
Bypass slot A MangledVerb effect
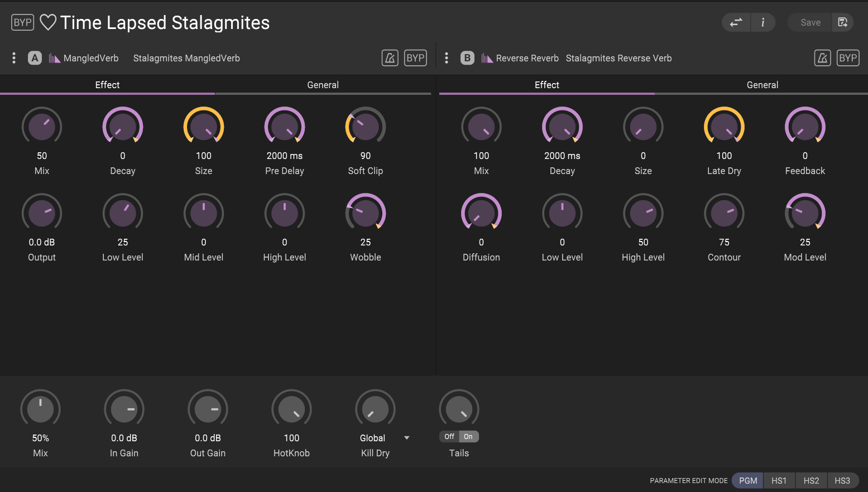(x=415, y=58)
